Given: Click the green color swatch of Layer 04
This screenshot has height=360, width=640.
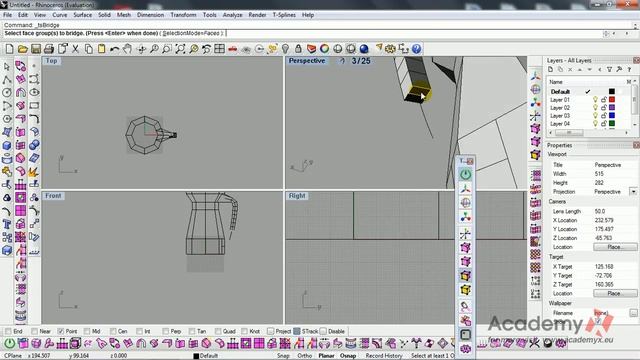Looking at the screenshot, I should coord(612,124).
